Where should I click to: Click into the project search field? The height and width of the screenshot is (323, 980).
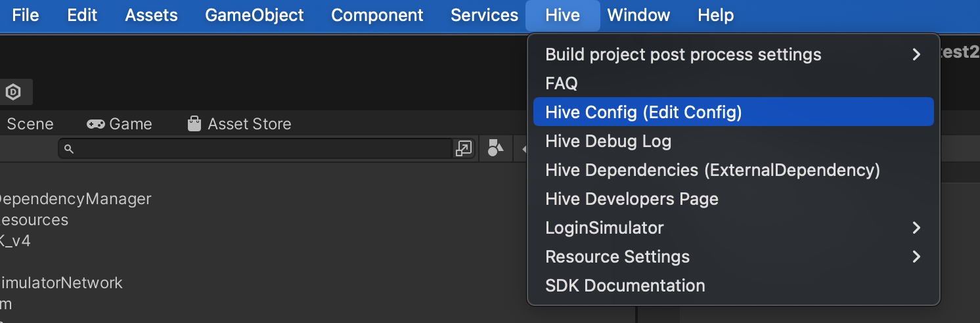[x=263, y=149]
